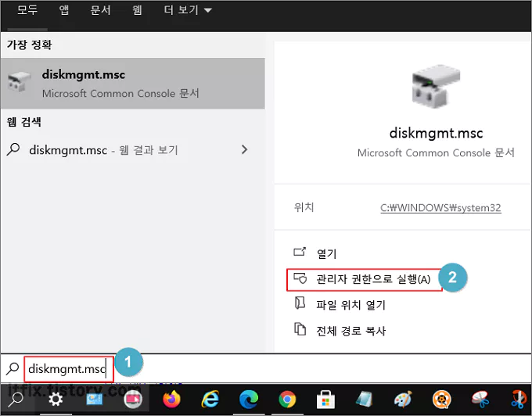532x416 pixels.
Task: Launch Internet Explorer from the taskbar
Action: tap(210, 400)
